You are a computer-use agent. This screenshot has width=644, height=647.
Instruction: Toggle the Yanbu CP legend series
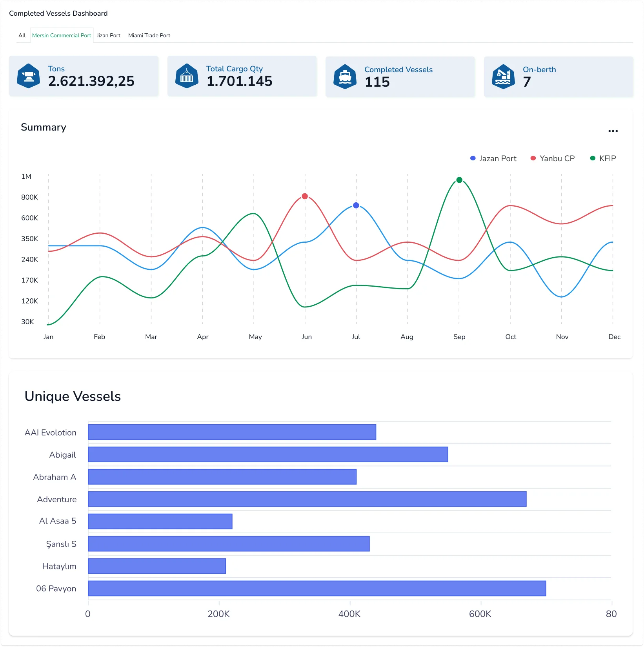point(552,158)
